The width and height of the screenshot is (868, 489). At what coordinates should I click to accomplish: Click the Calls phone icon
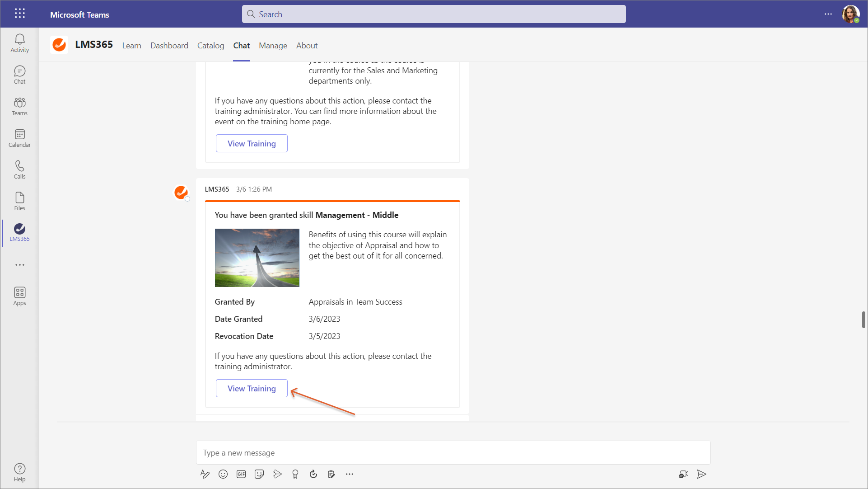click(x=19, y=169)
